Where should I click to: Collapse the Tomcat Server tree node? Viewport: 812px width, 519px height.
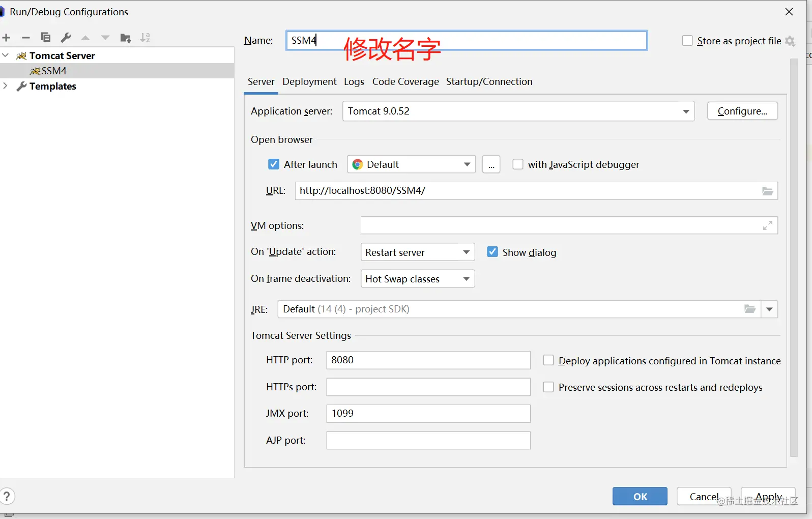[x=6, y=55]
